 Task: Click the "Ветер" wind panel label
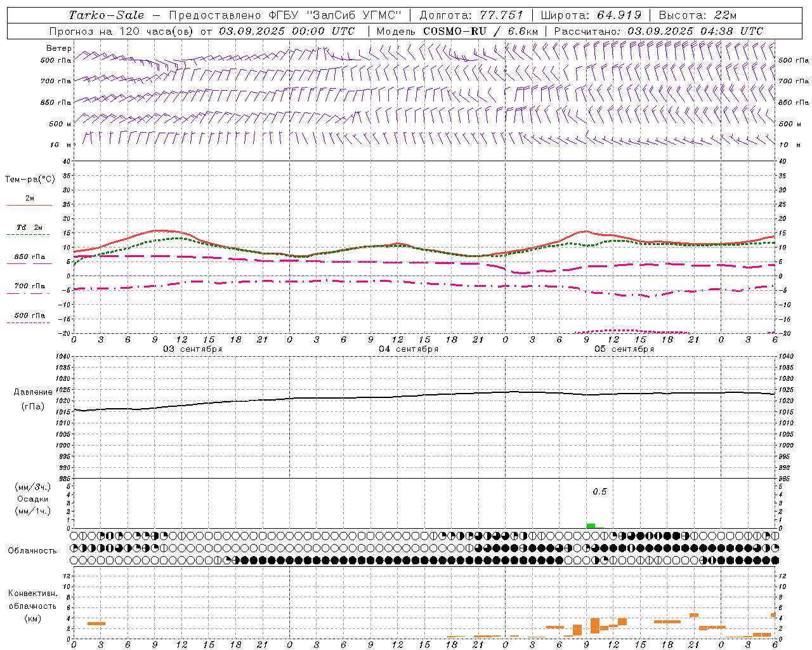[59, 48]
